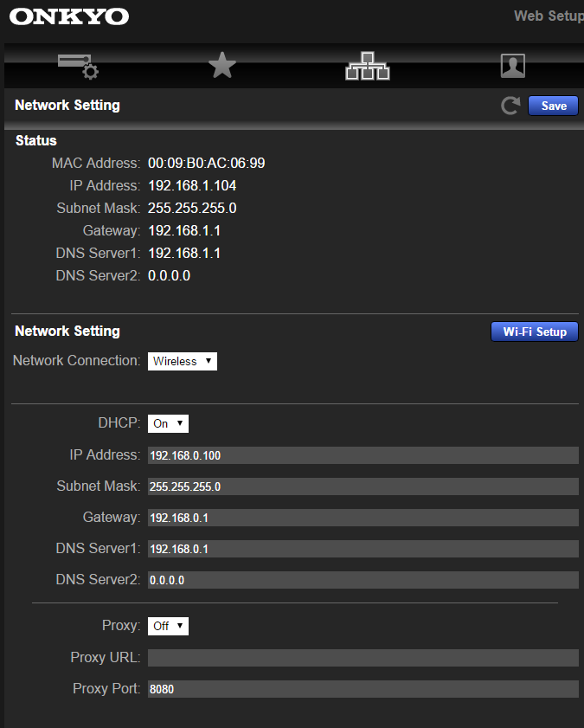
Task: Click the MAC Address value in Status
Action: tap(207, 163)
